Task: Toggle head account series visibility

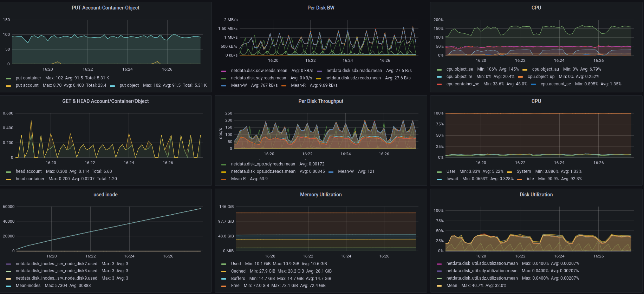Action: click(x=28, y=171)
